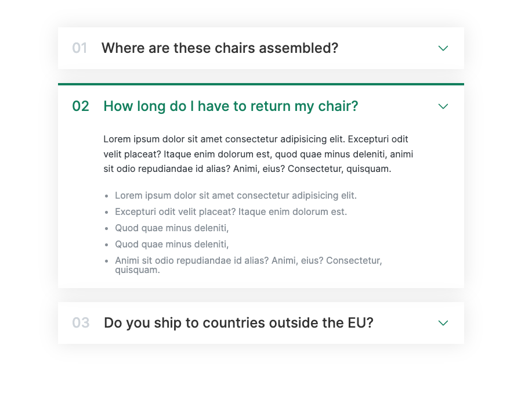Click the green 02 number label
The height and width of the screenshot is (395, 532).
pyautogui.click(x=81, y=106)
